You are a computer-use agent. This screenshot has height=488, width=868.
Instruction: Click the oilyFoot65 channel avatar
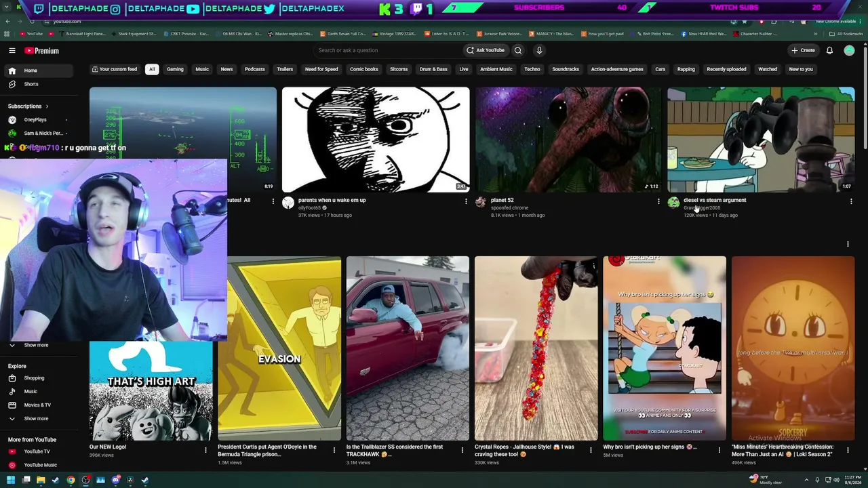[288, 202]
